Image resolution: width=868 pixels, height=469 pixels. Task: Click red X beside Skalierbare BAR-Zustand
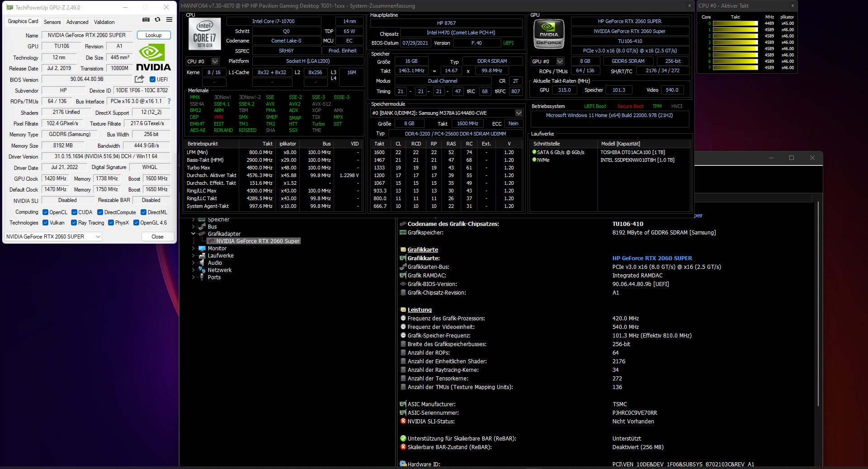coord(403,447)
